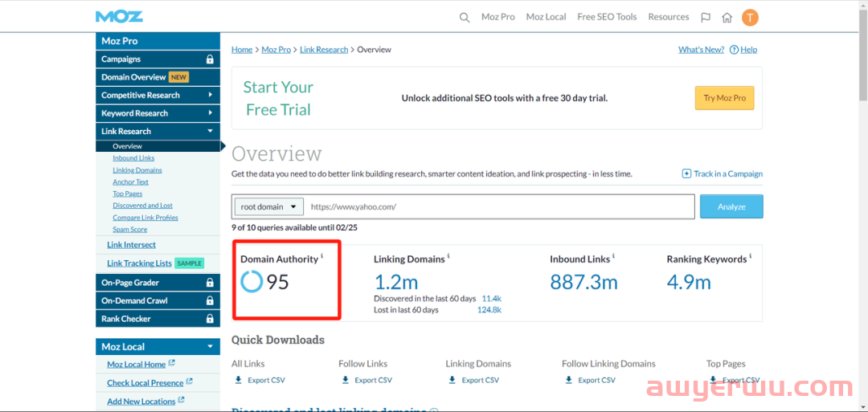Open Moz Local in the top navigation
This screenshot has width=868, height=412.
[547, 17]
